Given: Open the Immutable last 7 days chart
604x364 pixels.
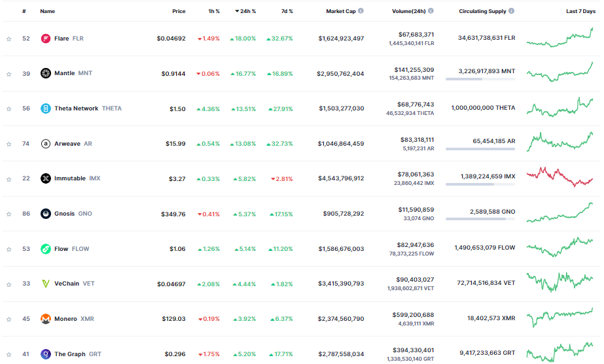Looking at the screenshot, I should (x=560, y=177).
